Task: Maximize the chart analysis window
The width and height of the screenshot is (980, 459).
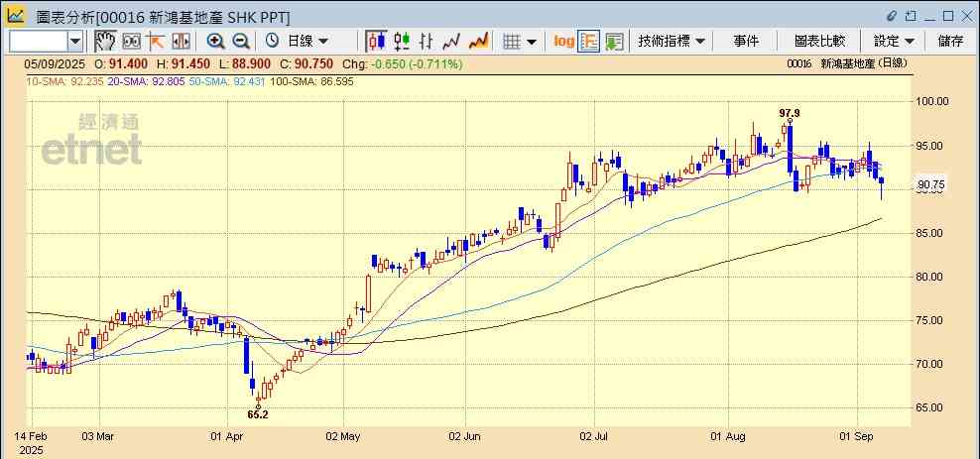Action: tap(948, 15)
